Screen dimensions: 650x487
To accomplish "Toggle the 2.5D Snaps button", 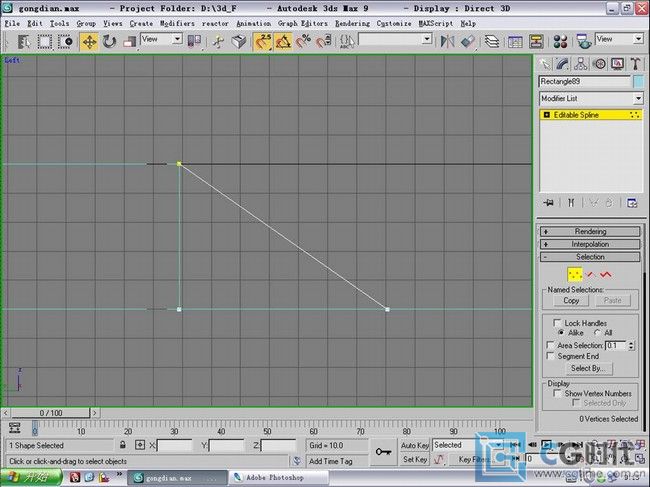I will point(263,41).
